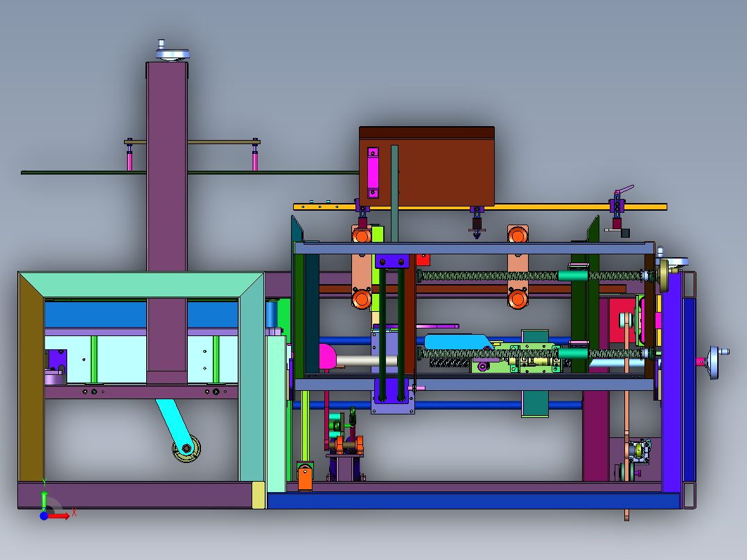Screen dimensions: 747x560
Task: Select the mint-green top beam of the left frame
Action: point(141,285)
